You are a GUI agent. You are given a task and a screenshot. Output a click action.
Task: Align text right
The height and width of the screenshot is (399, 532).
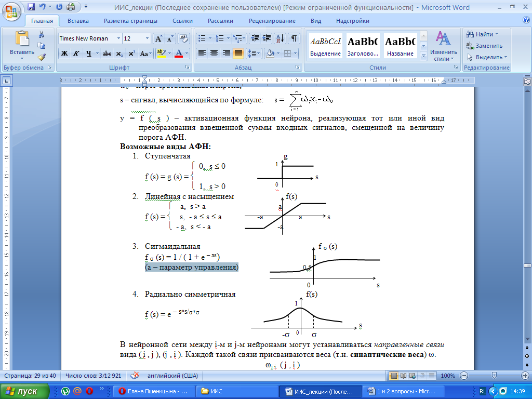[x=226, y=54]
